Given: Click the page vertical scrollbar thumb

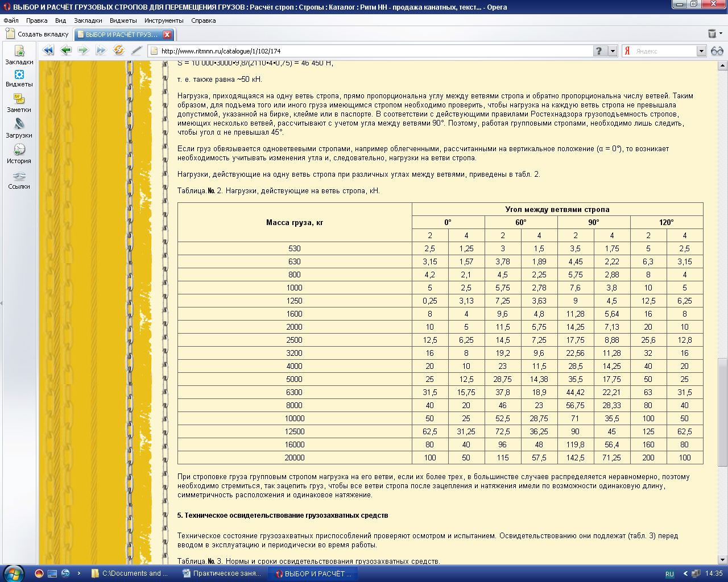Looking at the screenshot, I should click(722, 411).
